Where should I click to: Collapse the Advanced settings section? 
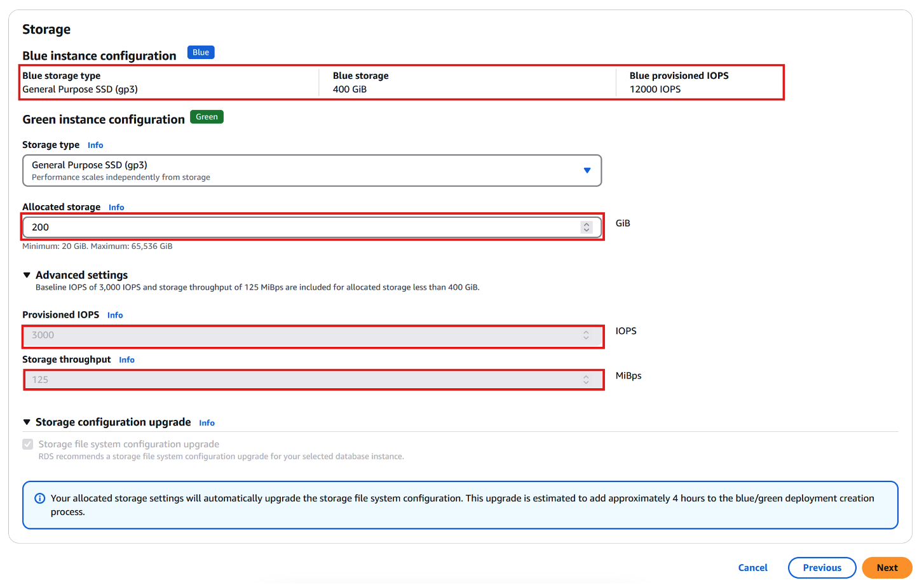coord(27,275)
